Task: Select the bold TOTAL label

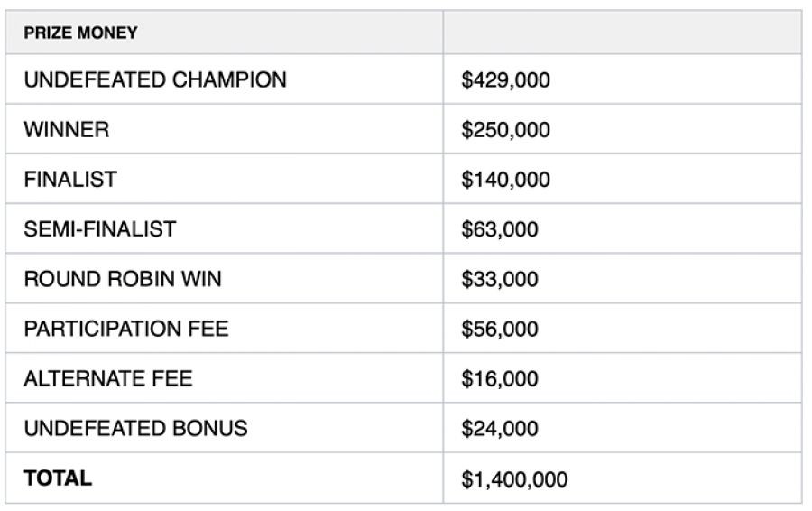Action: coord(58,478)
